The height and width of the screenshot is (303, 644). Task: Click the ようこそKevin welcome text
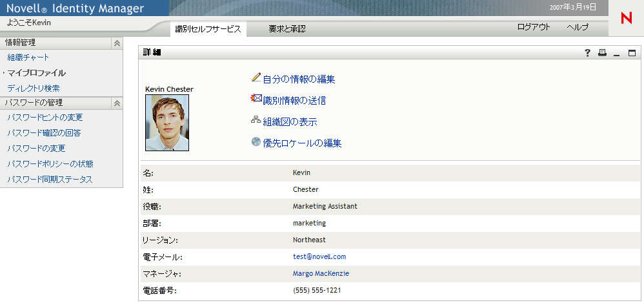(29, 23)
